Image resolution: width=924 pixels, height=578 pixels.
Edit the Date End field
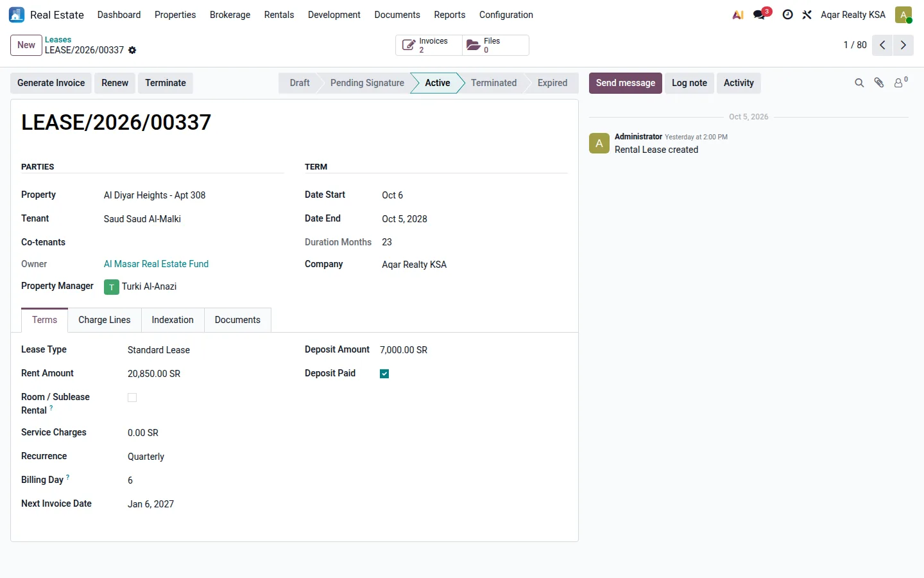474,219
